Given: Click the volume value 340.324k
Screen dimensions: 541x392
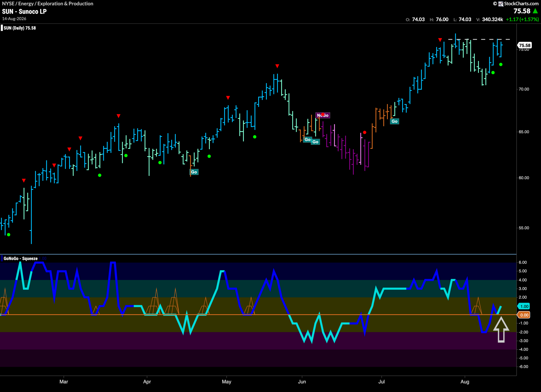Looking at the screenshot, I should coord(492,20).
